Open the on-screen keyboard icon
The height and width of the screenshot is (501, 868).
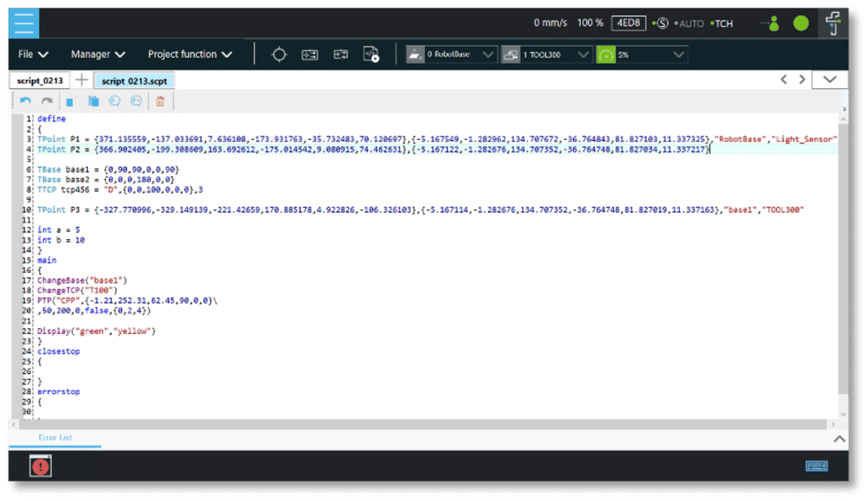tap(816, 465)
